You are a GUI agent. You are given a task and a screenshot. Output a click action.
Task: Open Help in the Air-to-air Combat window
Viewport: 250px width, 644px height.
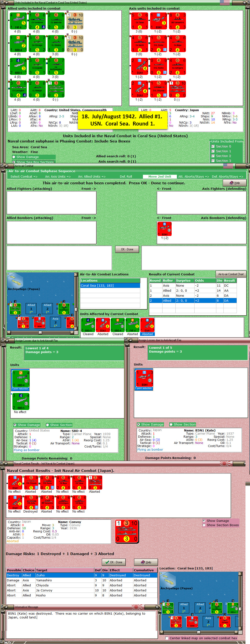coord(234,183)
